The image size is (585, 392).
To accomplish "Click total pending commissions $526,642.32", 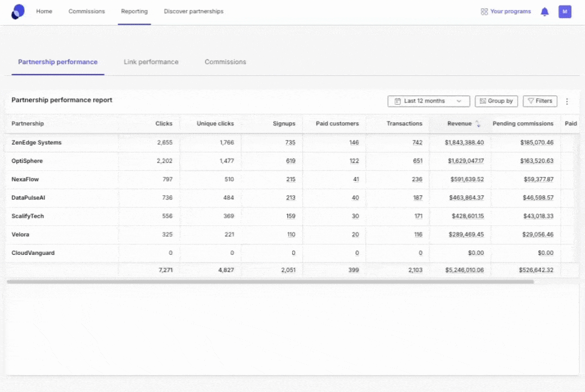I will point(536,270).
